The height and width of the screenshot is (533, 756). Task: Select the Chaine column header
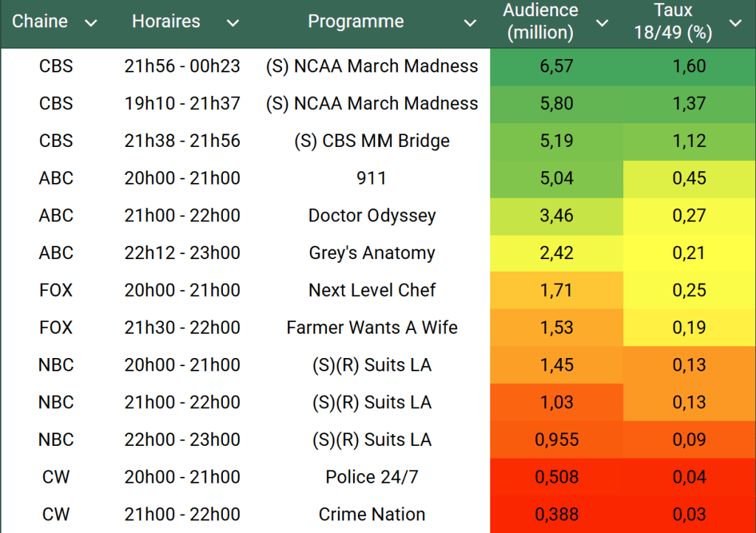coord(41,21)
